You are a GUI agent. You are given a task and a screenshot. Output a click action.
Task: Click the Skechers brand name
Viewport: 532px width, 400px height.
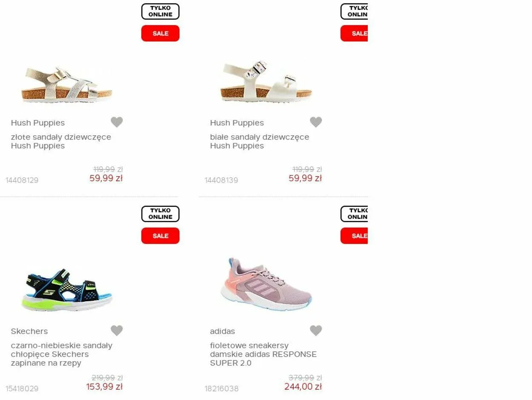(x=29, y=331)
